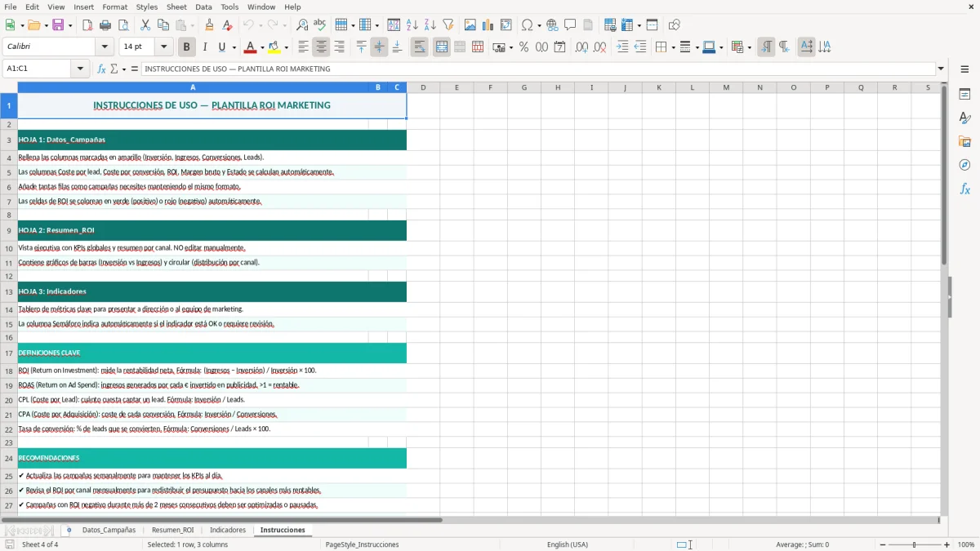980x551 pixels.
Task: Click zoom in plus button
Action: coord(947,544)
